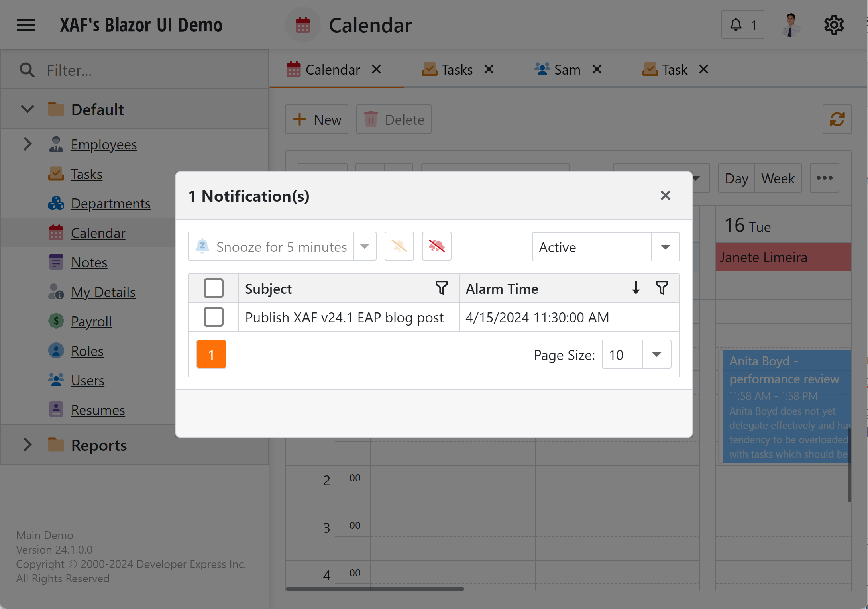This screenshot has width=868, height=609.
Task: Check the Publish XAF blog post row
Action: coord(213,317)
